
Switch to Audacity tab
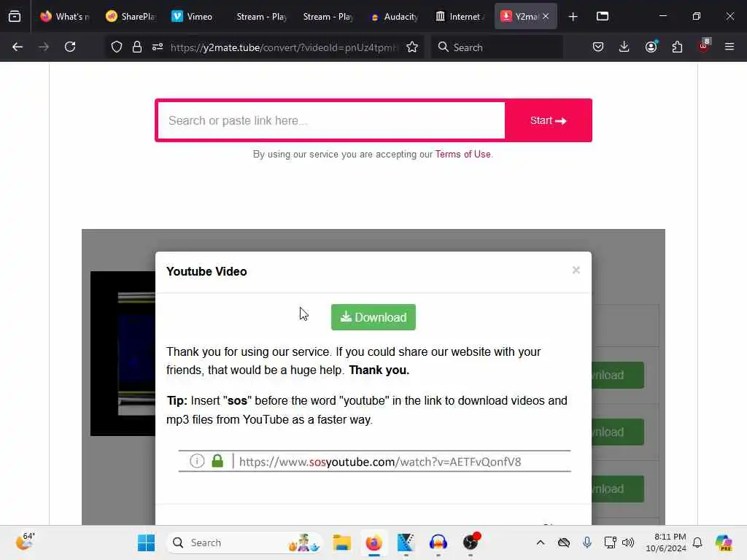pyautogui.click(x=394, y=17)
